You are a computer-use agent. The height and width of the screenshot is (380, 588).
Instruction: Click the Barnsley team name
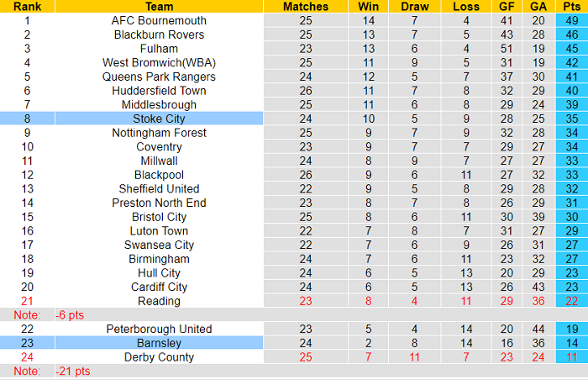[159, 343]
